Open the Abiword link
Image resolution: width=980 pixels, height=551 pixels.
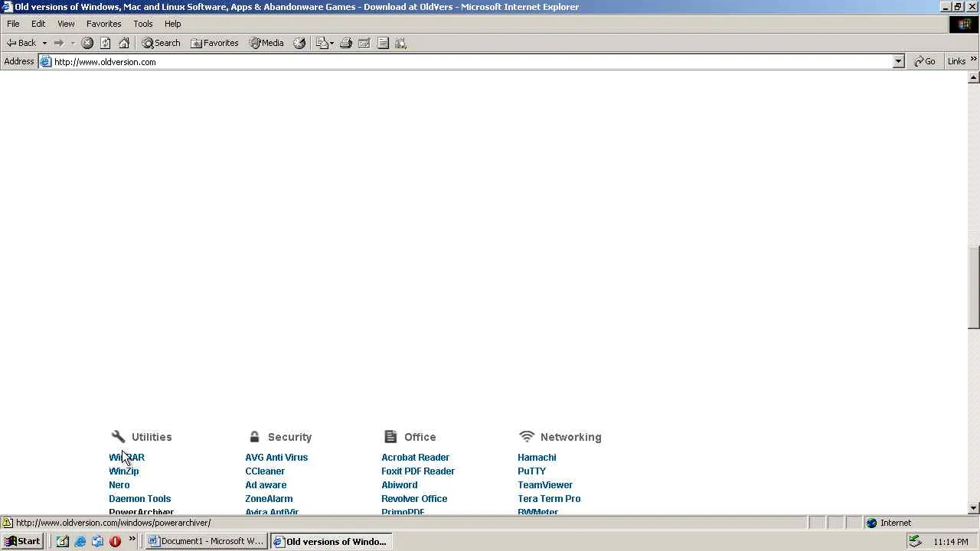tap(400, 485)
